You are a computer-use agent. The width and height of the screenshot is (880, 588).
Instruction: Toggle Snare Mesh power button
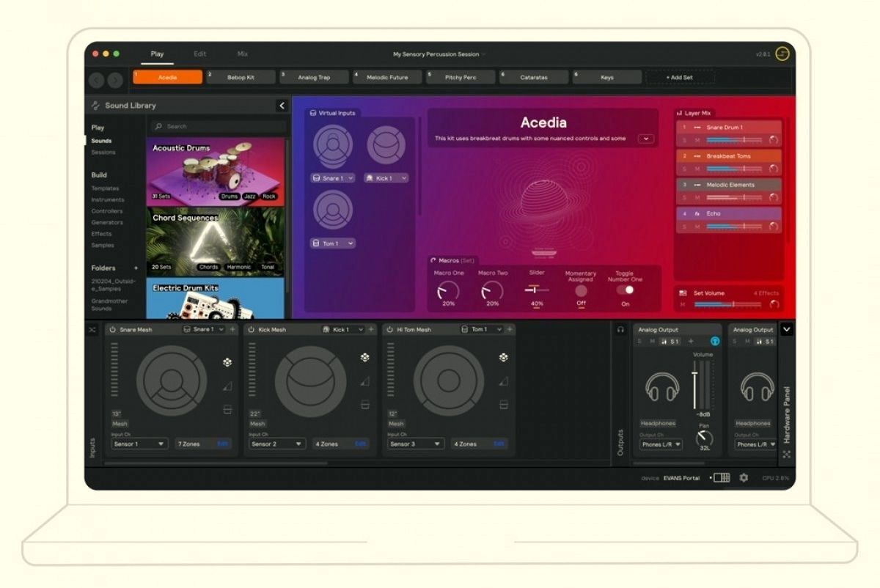click(113, 330)
